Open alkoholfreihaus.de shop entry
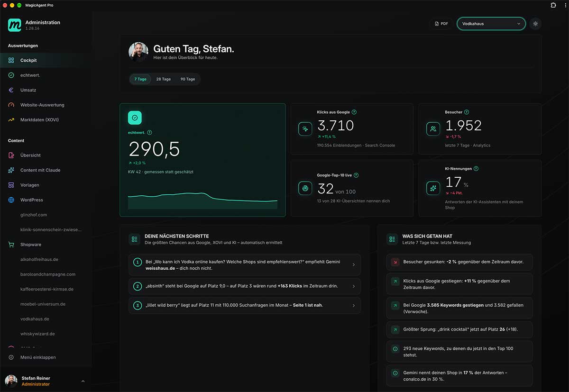This screenshot has height=392, width=569. [39, 259]
